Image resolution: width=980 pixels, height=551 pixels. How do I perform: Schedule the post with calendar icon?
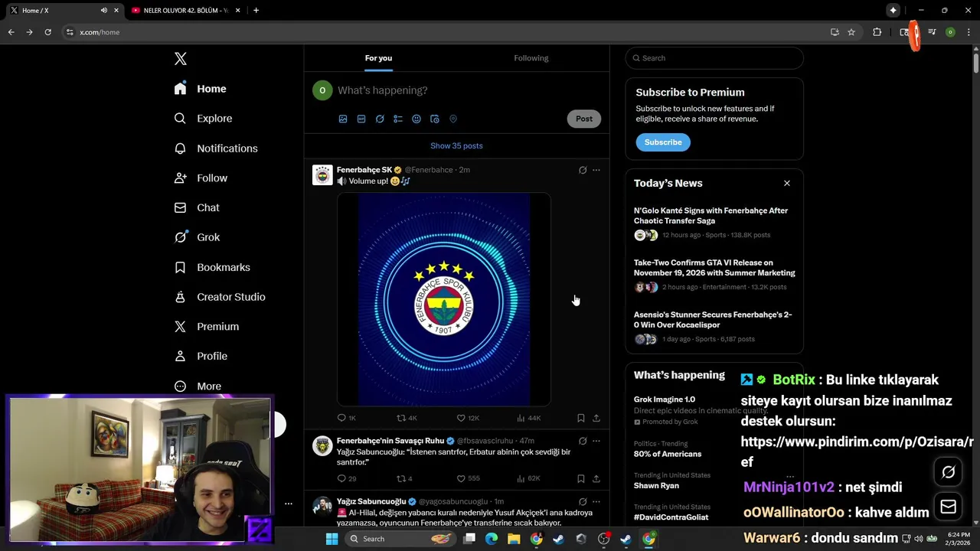point(435,119)
